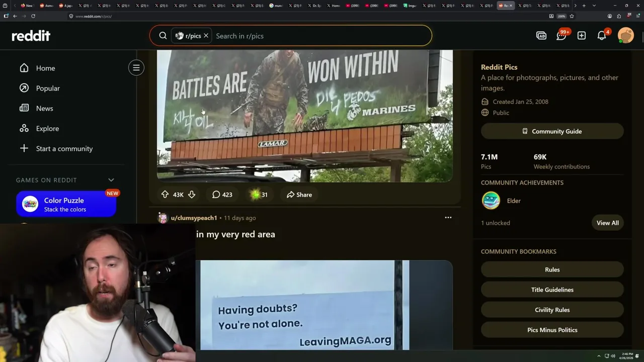The width and height of the screenshot is (644, 362).
Task: Collapse the Games on Reddit section
Action: (111, 180)
